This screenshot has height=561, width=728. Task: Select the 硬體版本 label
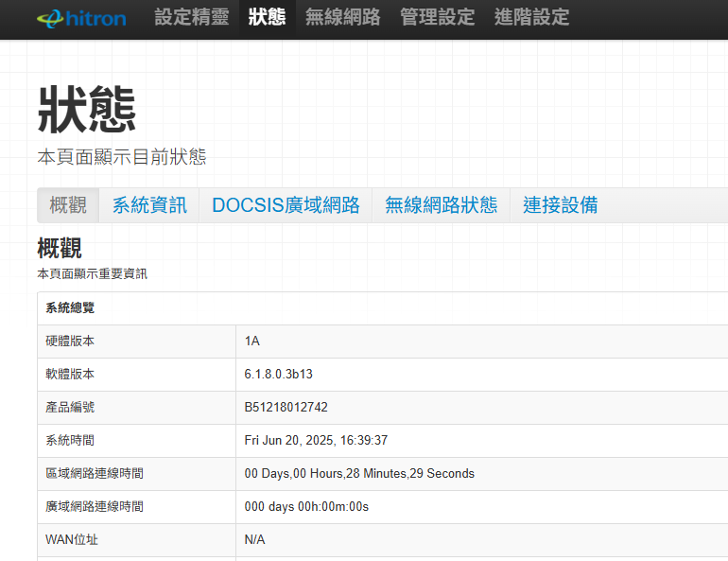[70, 342]
